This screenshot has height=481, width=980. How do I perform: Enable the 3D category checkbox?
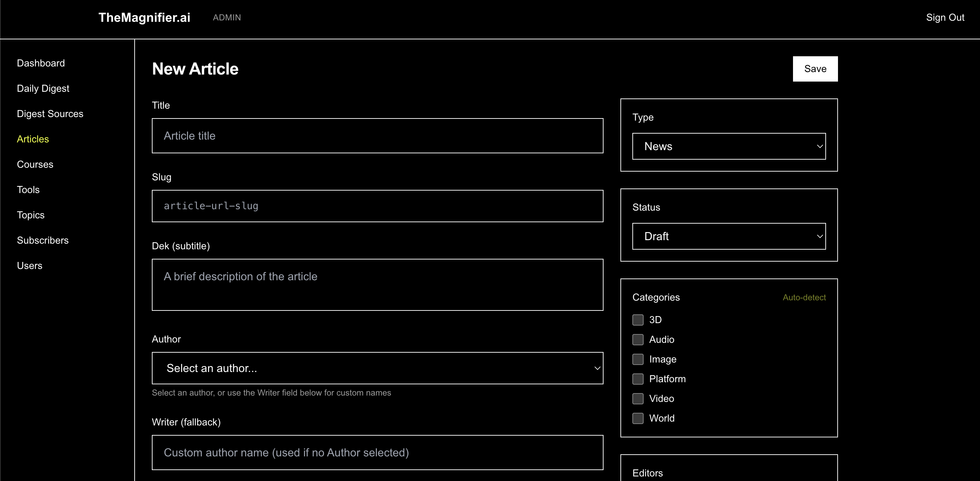[638, 320]
